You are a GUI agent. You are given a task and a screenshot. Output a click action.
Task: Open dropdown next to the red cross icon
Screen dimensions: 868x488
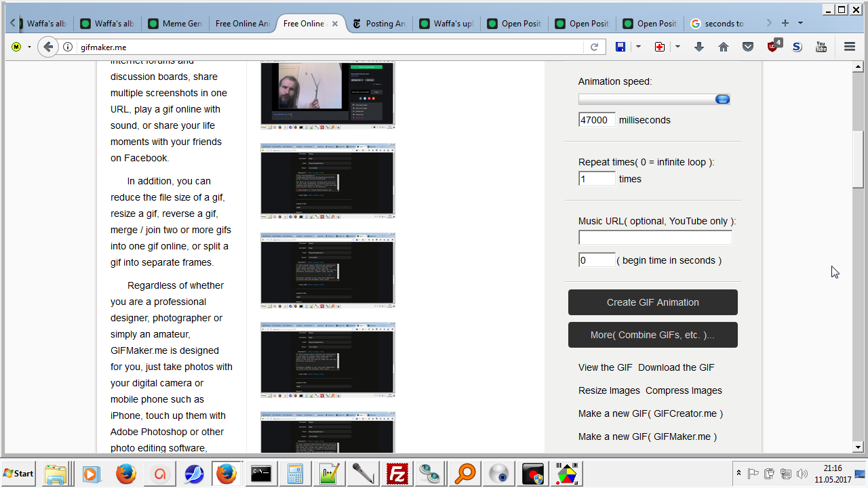click(x=677, y=47)
